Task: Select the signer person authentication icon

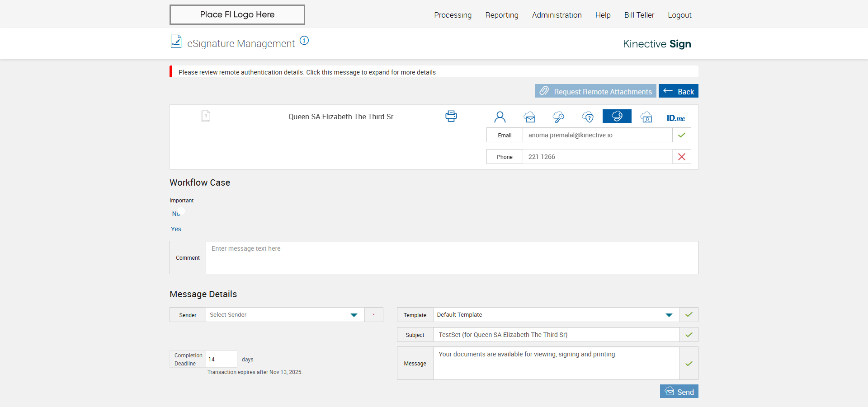Action: tap(500, 117)
